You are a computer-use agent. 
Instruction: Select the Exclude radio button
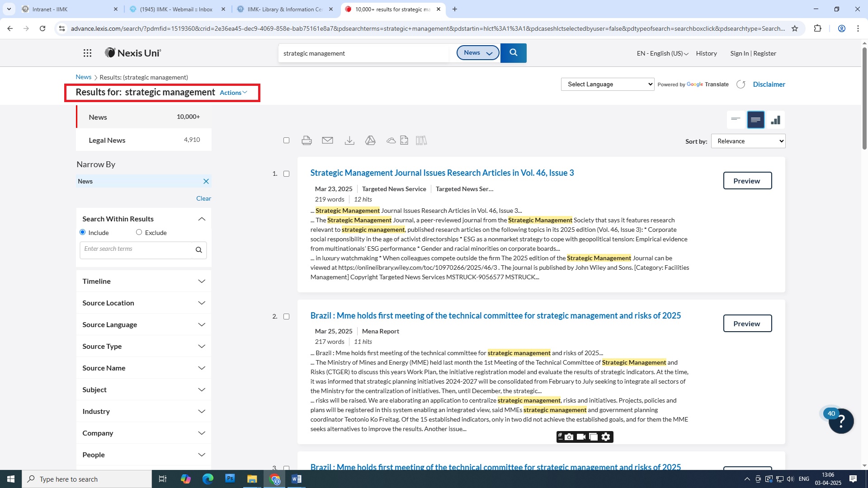tap(139, 232)
